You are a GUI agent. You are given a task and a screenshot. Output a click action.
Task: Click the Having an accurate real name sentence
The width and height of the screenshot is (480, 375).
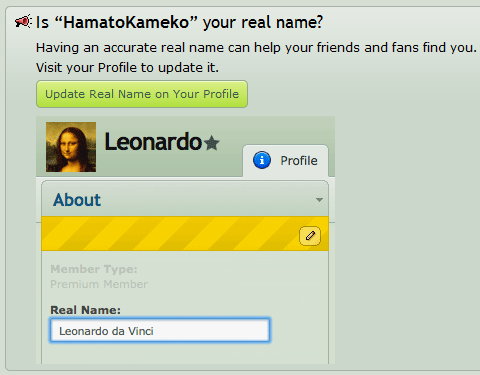click(x=256, y=48)
